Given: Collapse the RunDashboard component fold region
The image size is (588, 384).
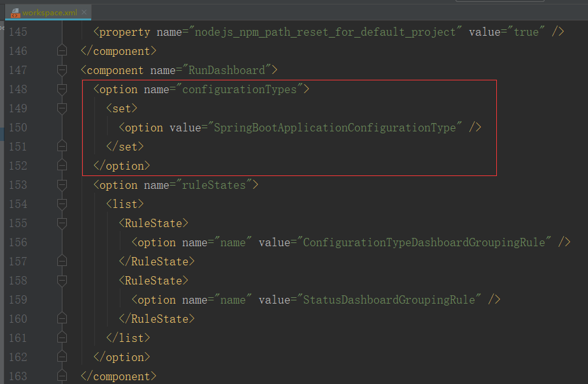Looking at the screenshot, I should pyautogui.click(x=62, y=70).
